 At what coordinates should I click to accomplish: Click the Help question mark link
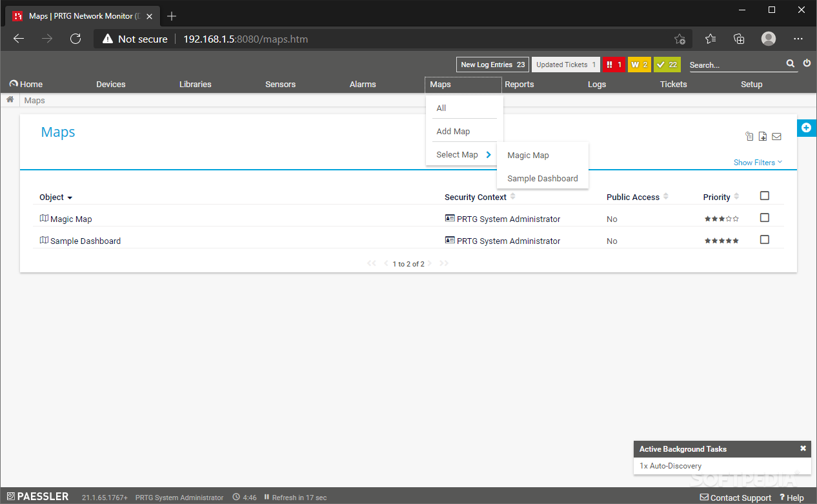[x=792, y=498]
